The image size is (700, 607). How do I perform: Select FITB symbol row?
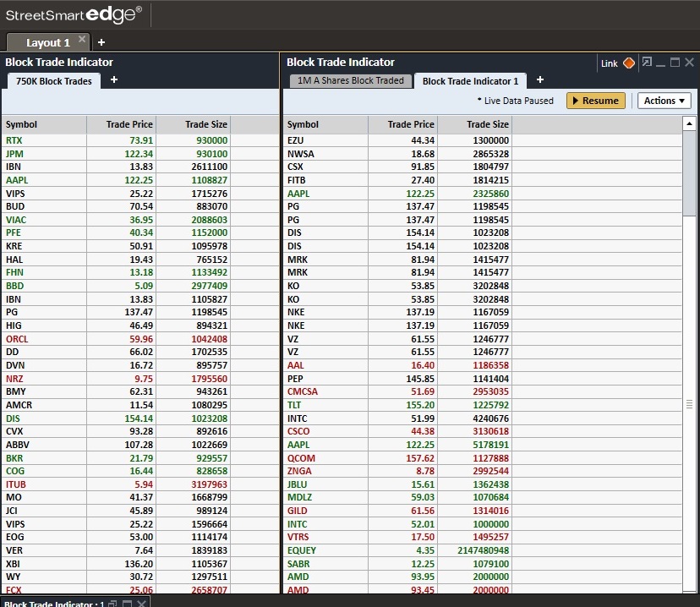tap(296, 180)
